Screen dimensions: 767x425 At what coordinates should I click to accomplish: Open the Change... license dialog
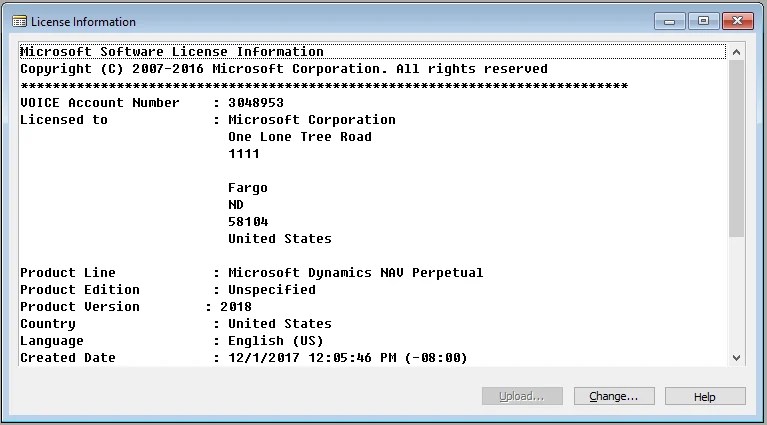[614, 396]
